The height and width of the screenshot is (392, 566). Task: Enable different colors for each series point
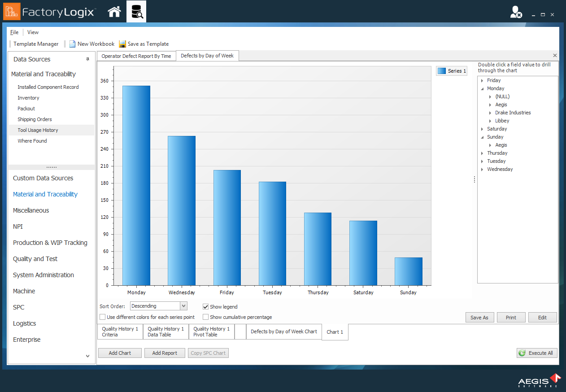[x=103, y=317]
